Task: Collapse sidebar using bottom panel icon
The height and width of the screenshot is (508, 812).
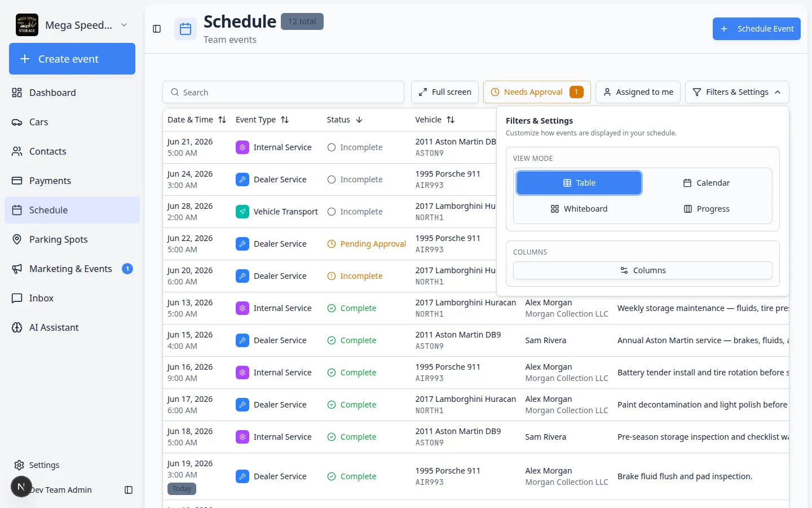Action: [129, 490]
